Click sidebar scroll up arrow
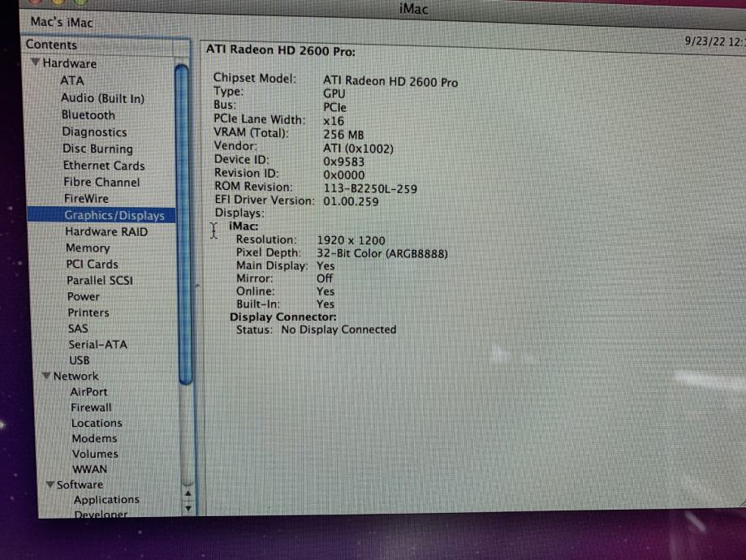 (188, 493)
